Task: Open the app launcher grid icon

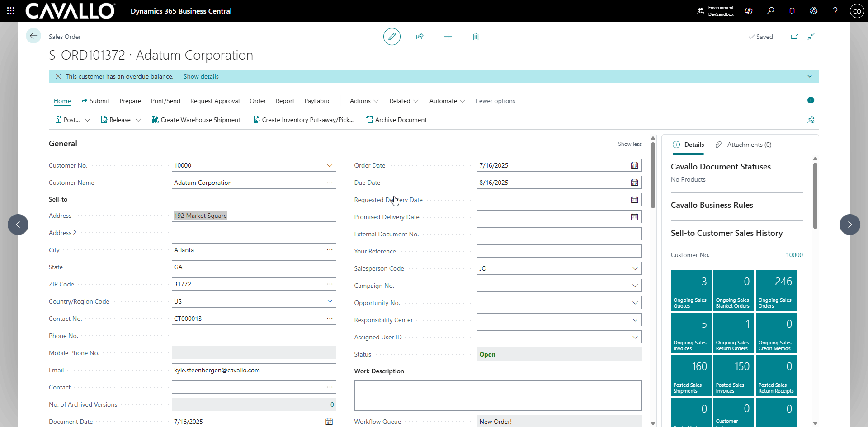Action: tap(11, 11)
